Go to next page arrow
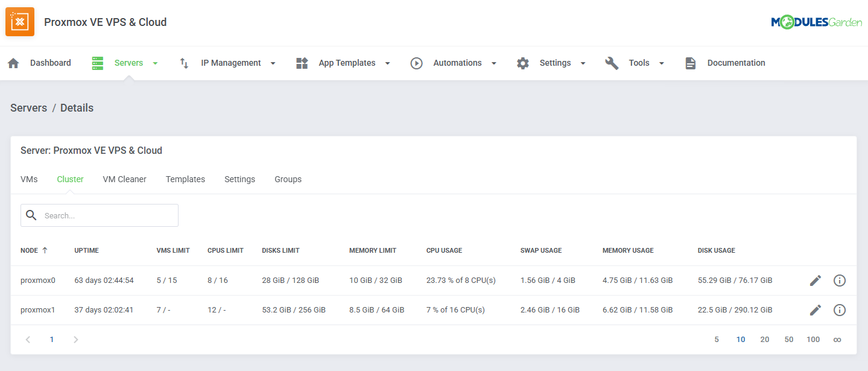Image resolution: width=868 pixels, height=371 pixels. coord(75,340)
